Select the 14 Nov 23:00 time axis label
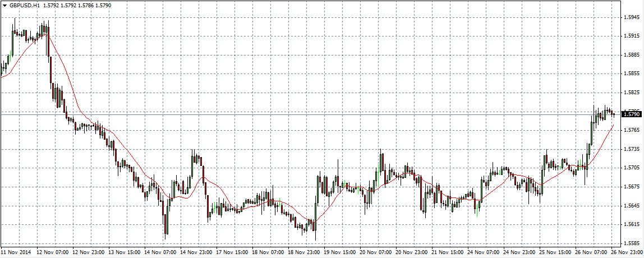 coord(196,253)
